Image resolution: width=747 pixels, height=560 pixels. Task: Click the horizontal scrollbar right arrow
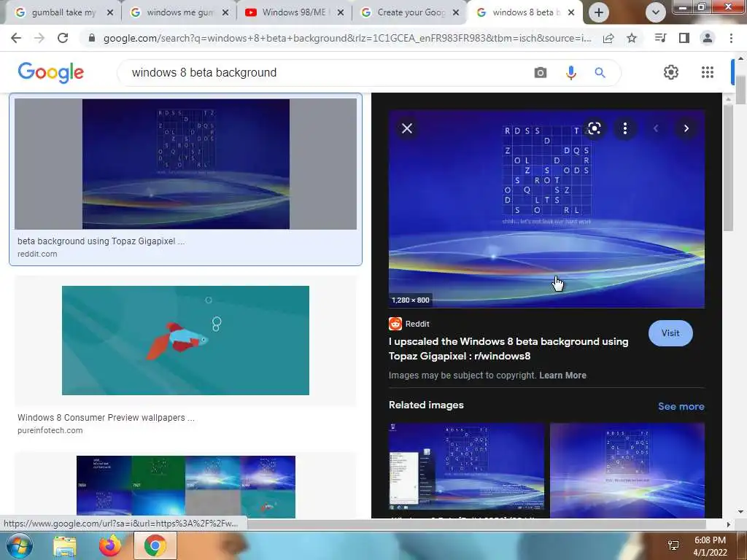(728, 524)
